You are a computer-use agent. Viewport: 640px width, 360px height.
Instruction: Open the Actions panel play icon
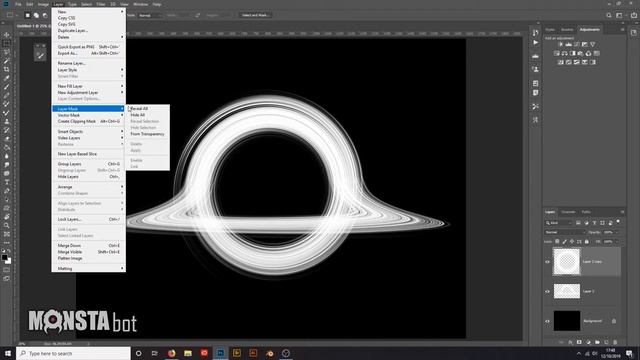click(x=536, y=42)
